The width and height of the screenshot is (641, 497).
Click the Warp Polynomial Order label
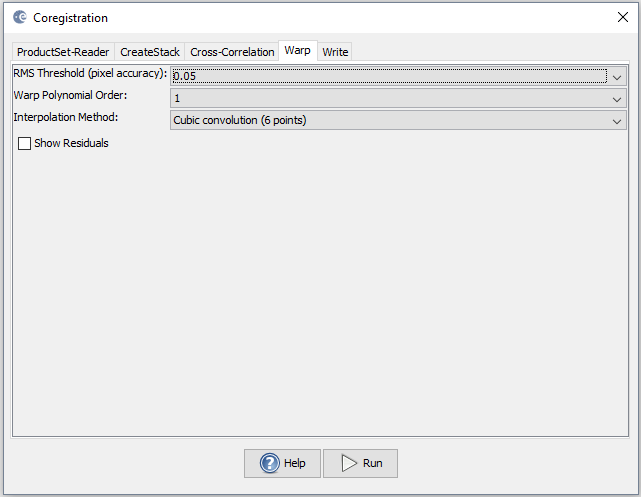[70, 95]
